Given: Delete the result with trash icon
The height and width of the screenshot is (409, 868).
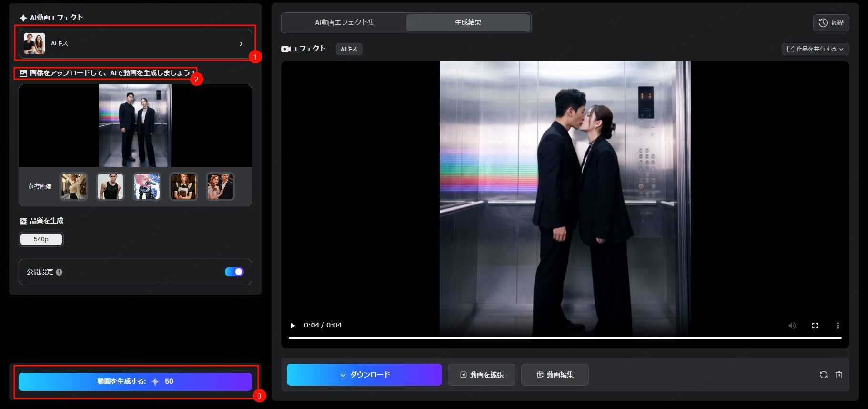Looking at the screenshot, I should [x=839, y=375].
